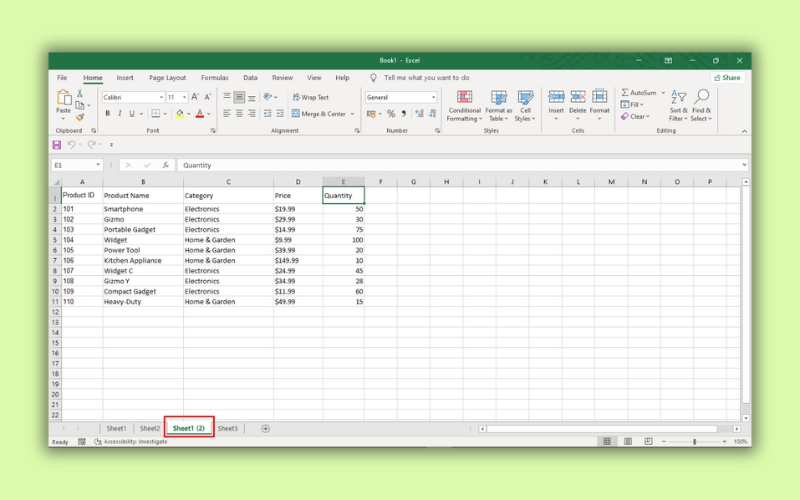Click the Percent Style icon
This screenshot has height=500, width=800.
point(391,114)
